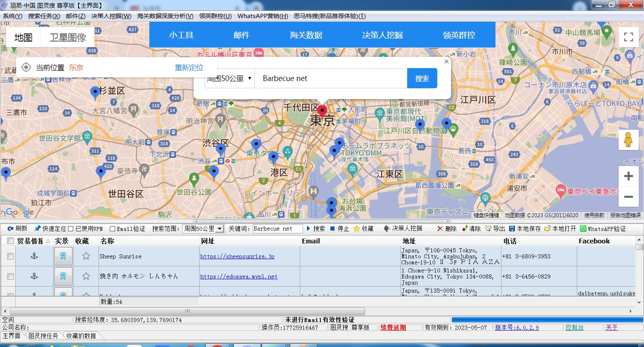
Task: Click the Street View pegman icon
Action: tap(628, 140)
